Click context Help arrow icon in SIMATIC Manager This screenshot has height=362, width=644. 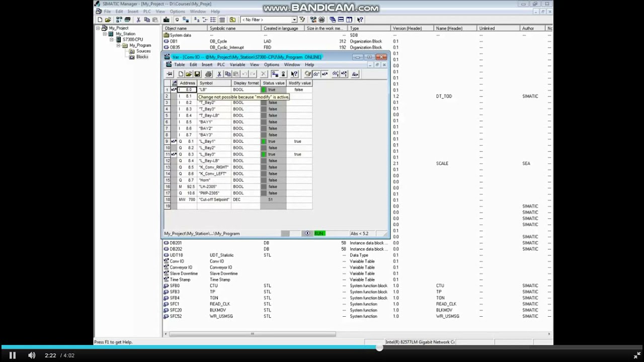click(360, 20)
